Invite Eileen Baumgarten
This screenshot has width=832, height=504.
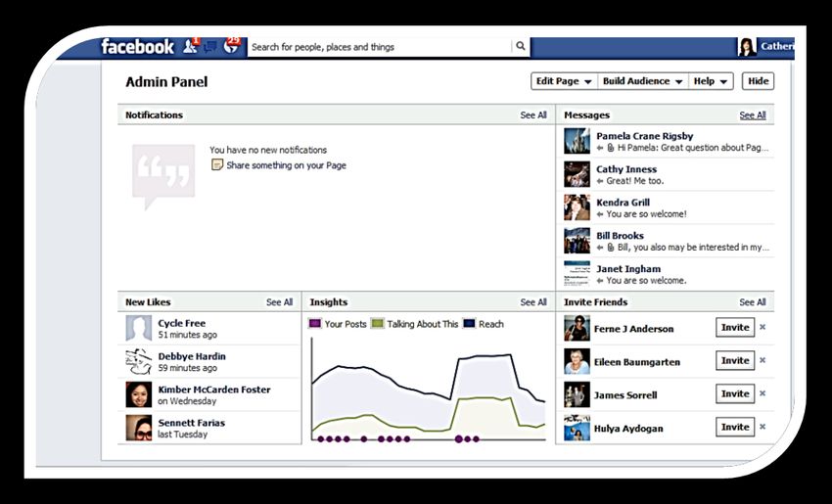click(x=735, y=361)
